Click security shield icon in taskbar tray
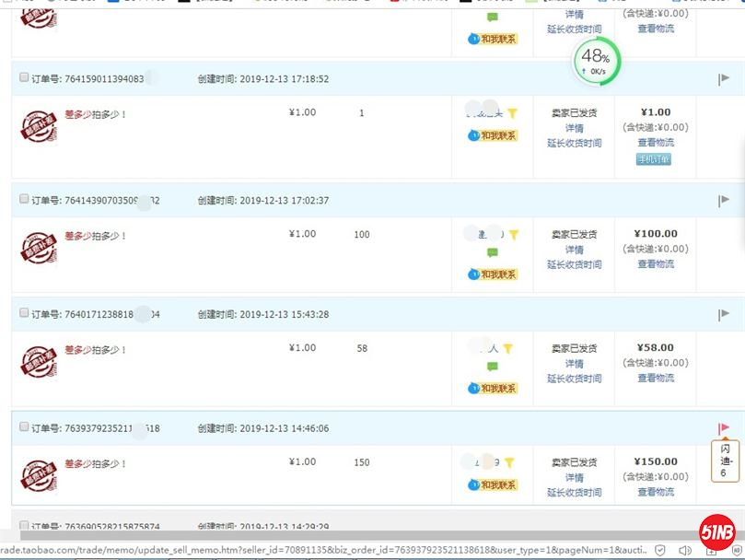745x560 pixels. click(660, 550)
